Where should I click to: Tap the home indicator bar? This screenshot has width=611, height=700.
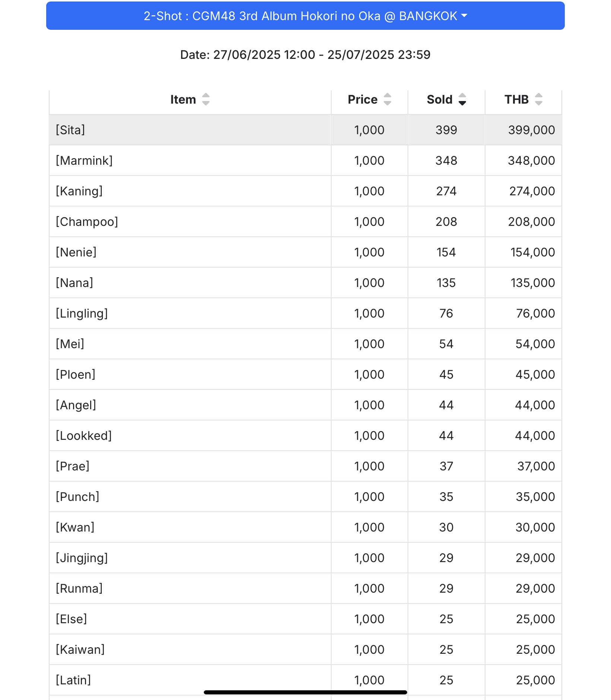tap(305, 692)
